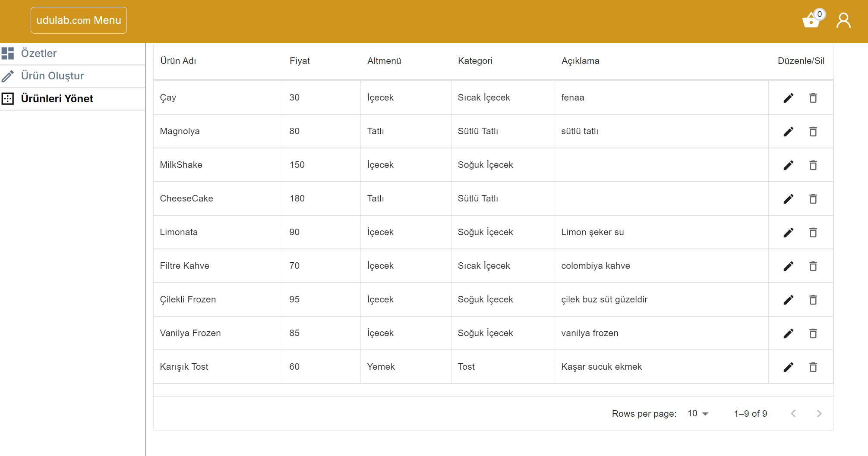Open the rows per page dropdown
Screen dimensions: 868x456
698,414
